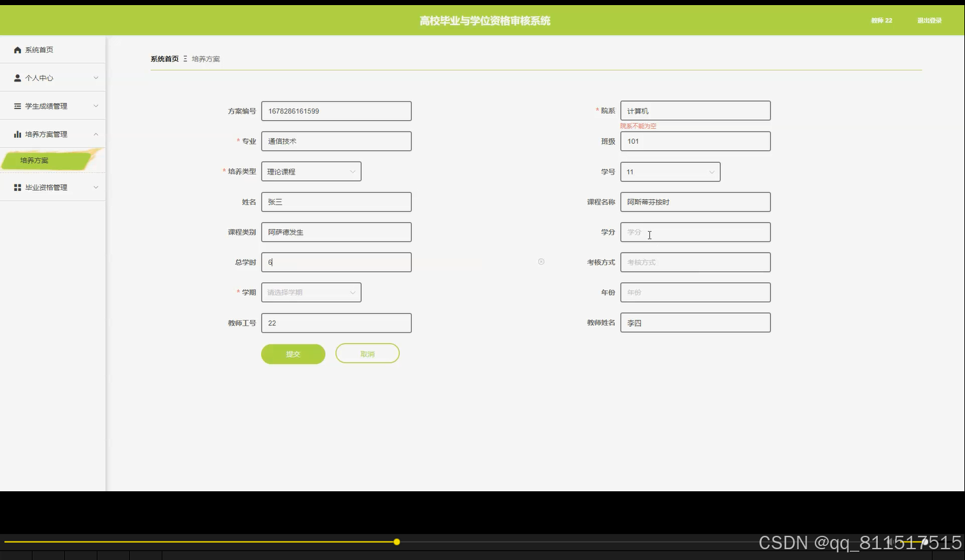Open the 学期 dropdown 请选择学期
Image resolution: width=965 pixels, height=560 pixels.
point(311,292)
